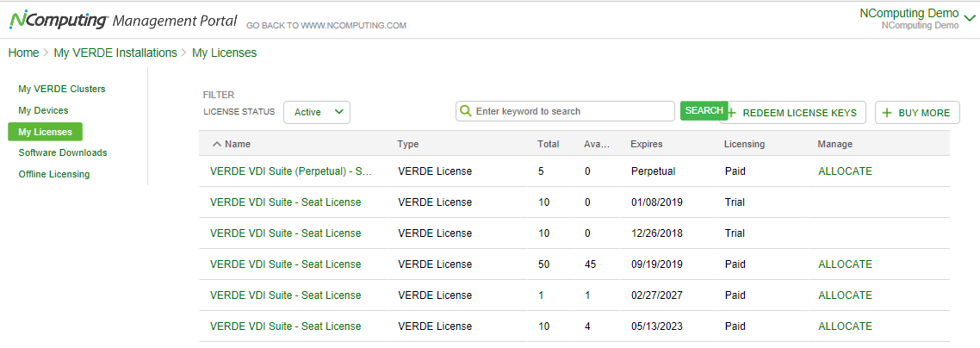This screenshot has height=348, width=980.
Task: Click Go Back to www.ncomputing.com link
Action: tap(326, 26)
